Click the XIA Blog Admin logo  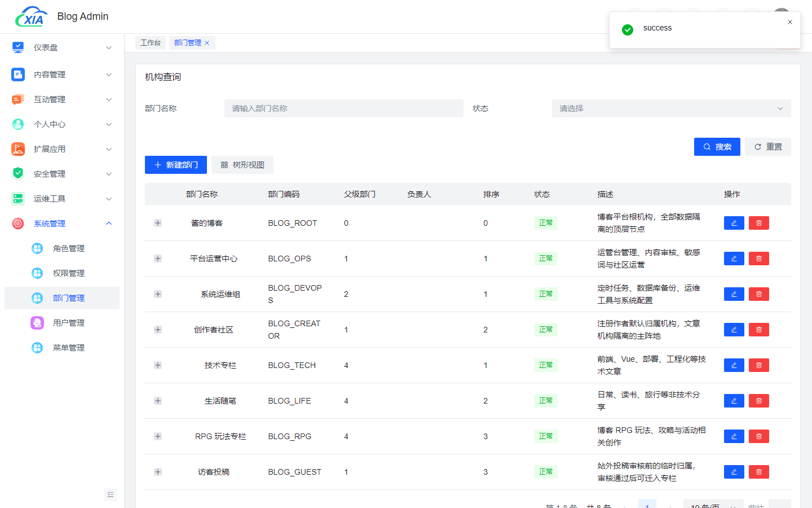[32, 17]
